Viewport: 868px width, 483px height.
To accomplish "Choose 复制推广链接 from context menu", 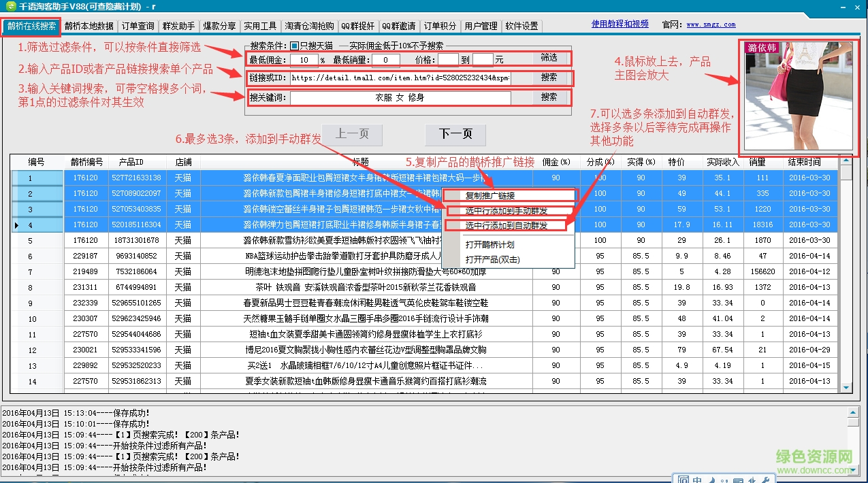I will point(509,196).
